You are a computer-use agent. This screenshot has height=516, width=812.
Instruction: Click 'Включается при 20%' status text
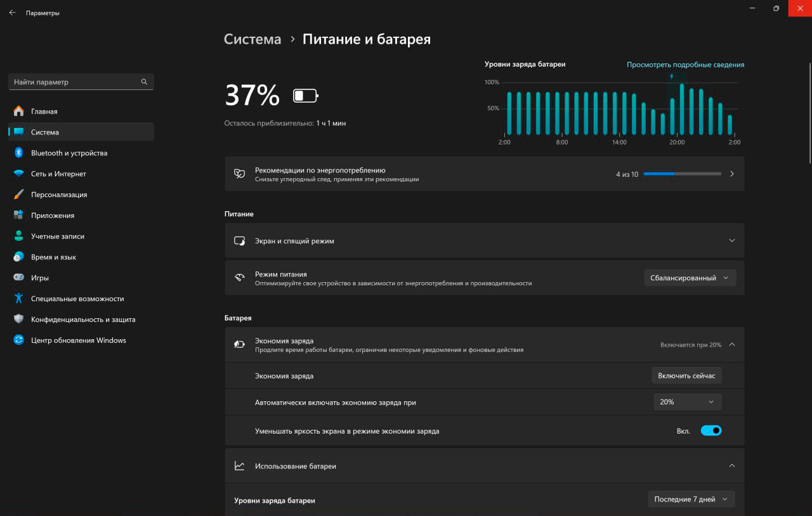691,345
